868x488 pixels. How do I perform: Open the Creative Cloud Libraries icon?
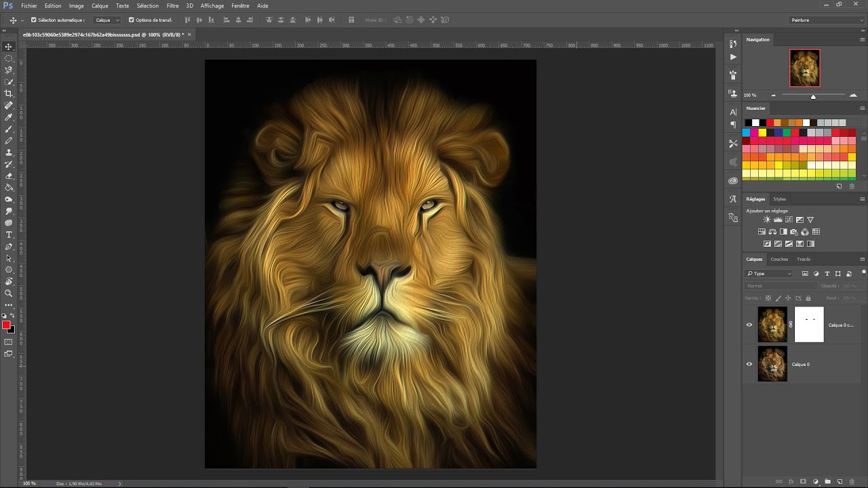[x=733, y=181]
